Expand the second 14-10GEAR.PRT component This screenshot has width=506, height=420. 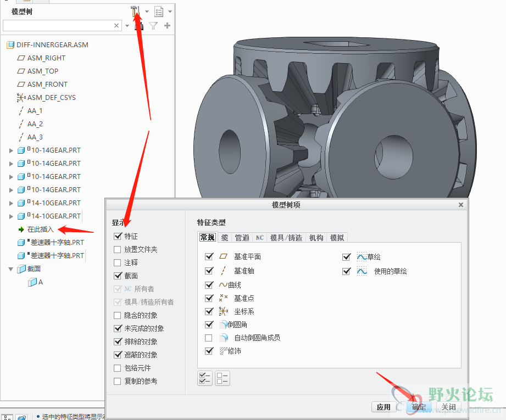12,216
